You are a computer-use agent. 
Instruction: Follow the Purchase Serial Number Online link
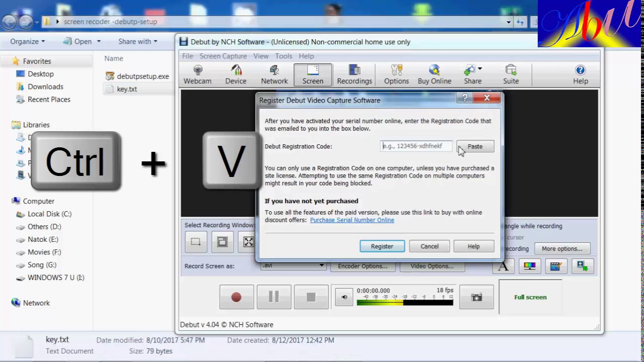[352, 220]
